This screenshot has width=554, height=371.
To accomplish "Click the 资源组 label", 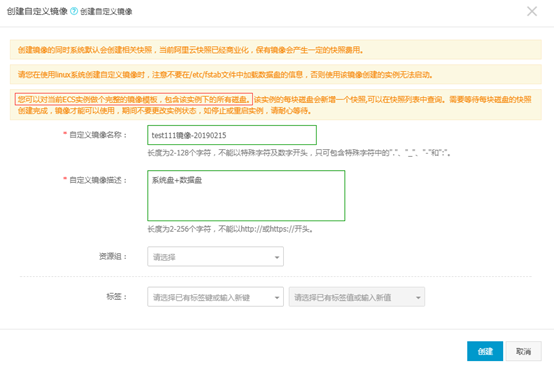I will pos(112,256).
